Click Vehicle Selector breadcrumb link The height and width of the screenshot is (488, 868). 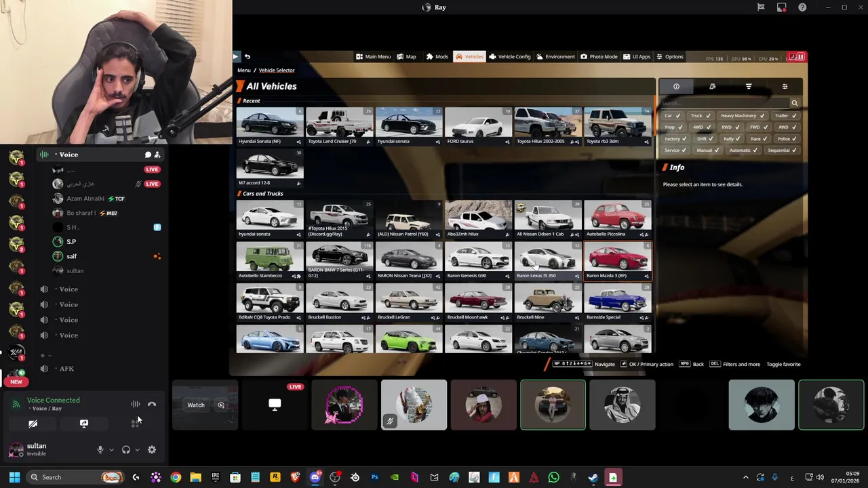coord(277,70)
